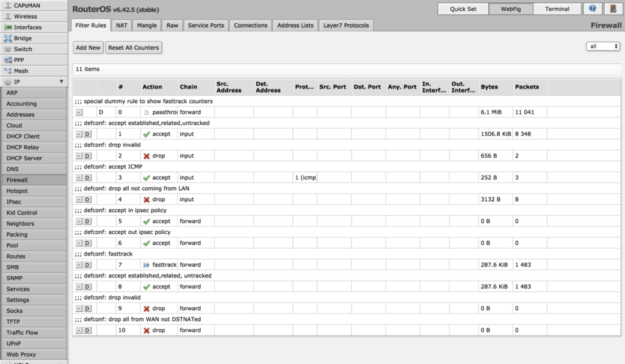Disable rule 2 with D button

click(x=87, y=155)
